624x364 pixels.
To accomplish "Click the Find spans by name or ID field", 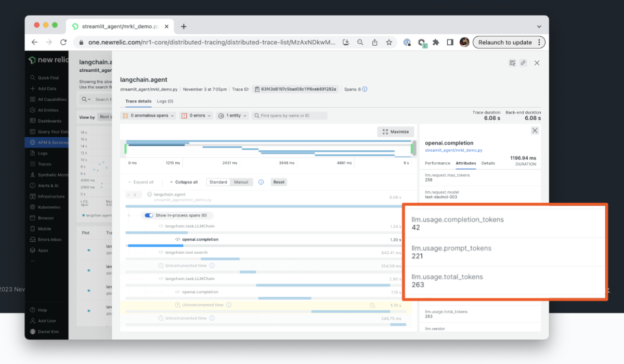I will tap(290, 115).
